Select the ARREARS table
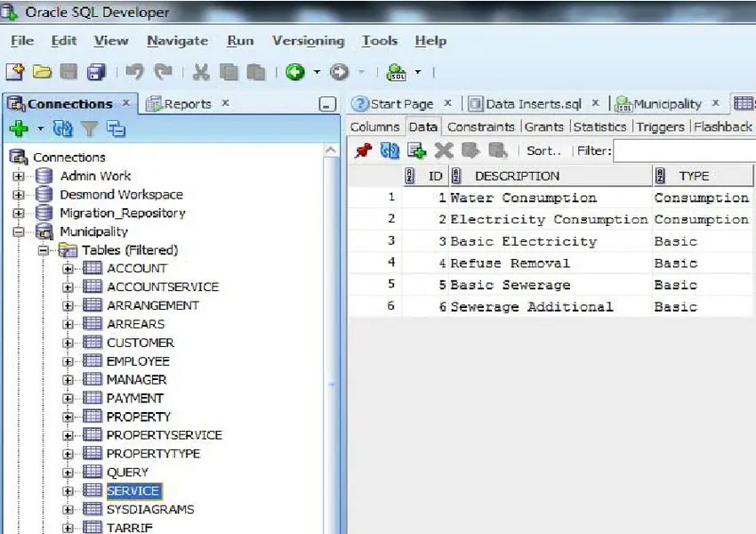This screenshot has height=534, width=756. [x=135, y=324]
